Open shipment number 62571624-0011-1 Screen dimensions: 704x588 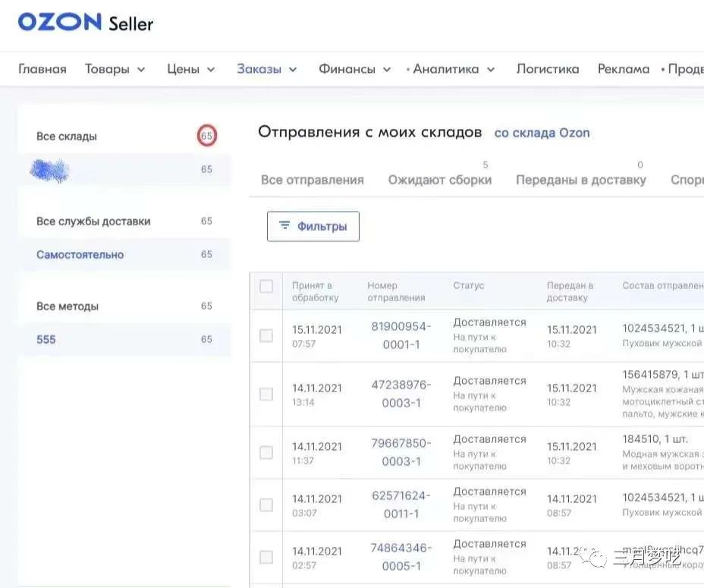pos(401,505)
